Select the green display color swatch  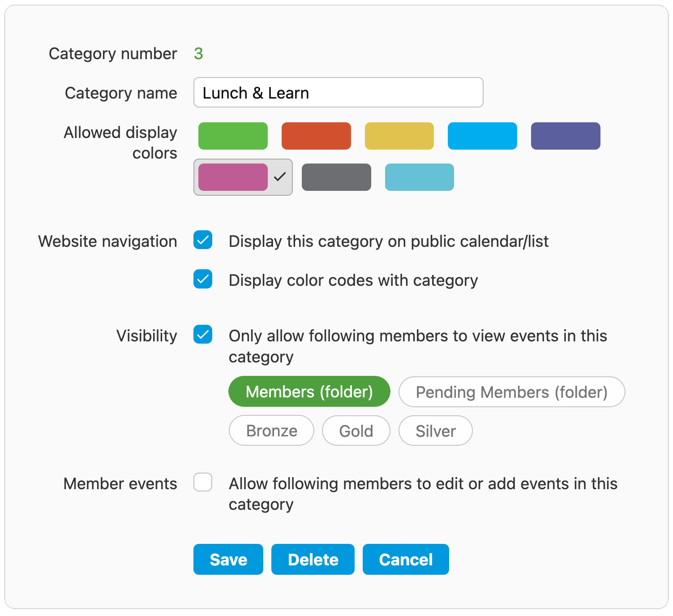[x=233, y=136]
